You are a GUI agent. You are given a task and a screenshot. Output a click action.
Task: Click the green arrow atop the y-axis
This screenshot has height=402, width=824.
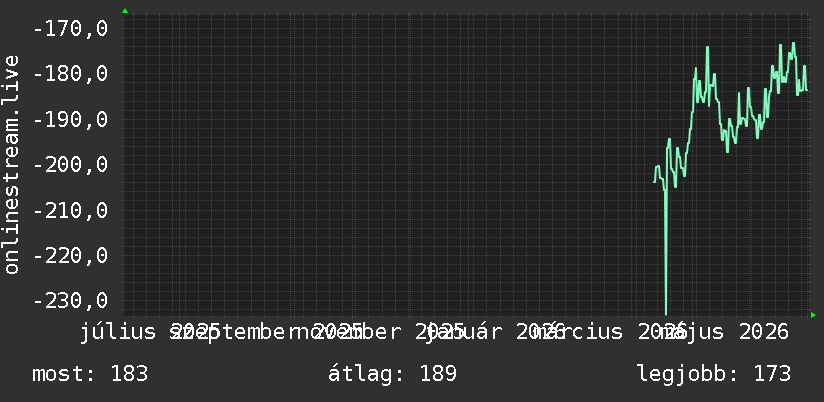(125, 11)
